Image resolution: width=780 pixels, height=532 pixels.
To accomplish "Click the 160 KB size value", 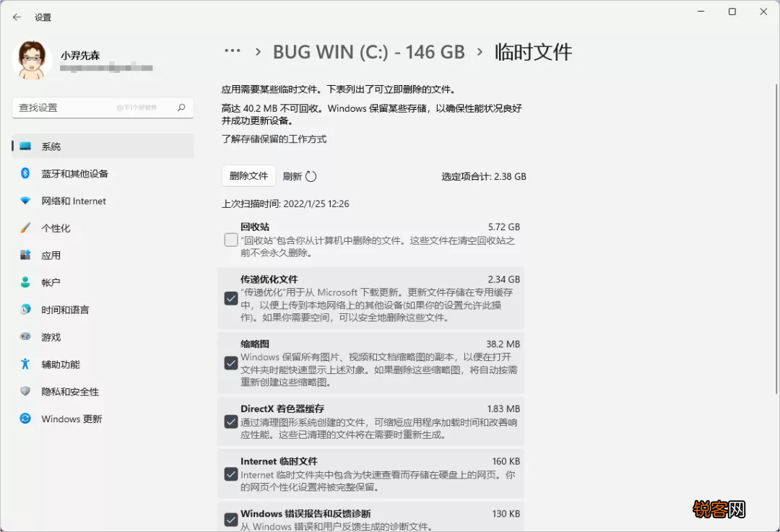I will tap(506, 461).
